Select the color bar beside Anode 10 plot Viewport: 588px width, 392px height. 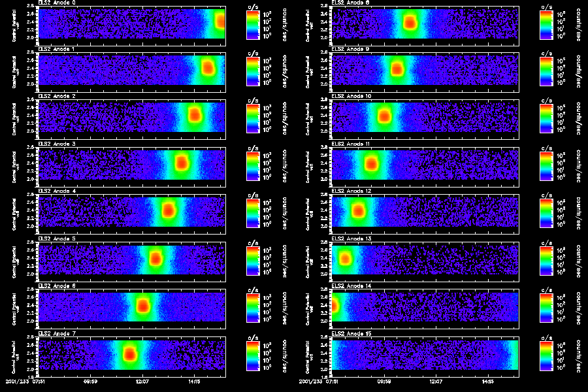546,119
